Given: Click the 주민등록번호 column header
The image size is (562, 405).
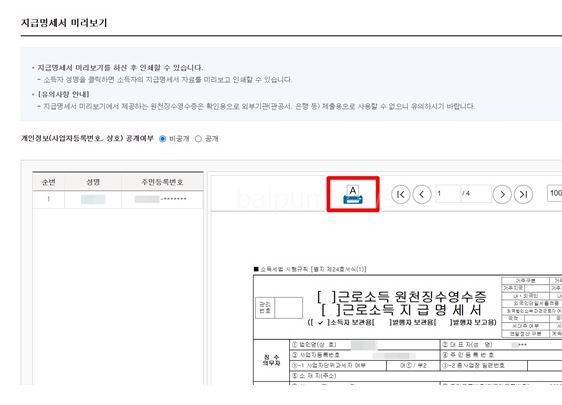Looking at the screenshot, I should click(x=162, y=182).
